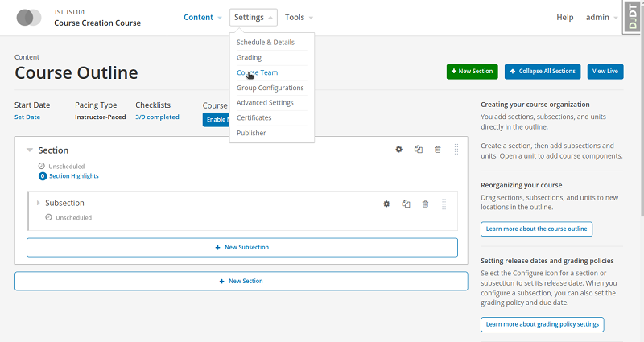Screen dimensions: 644x342
Task: Click Collapse All Sections button
Action: click(x=542, y=72)
